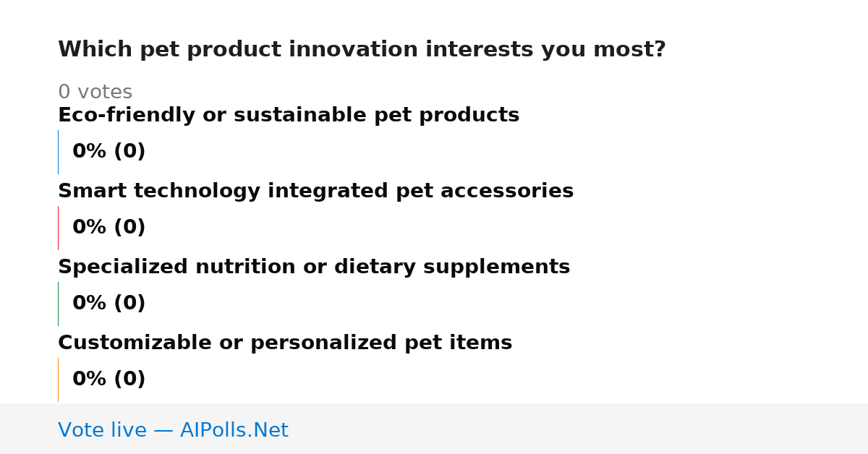Click the empty gray footer area beside the link

point(579,429)
